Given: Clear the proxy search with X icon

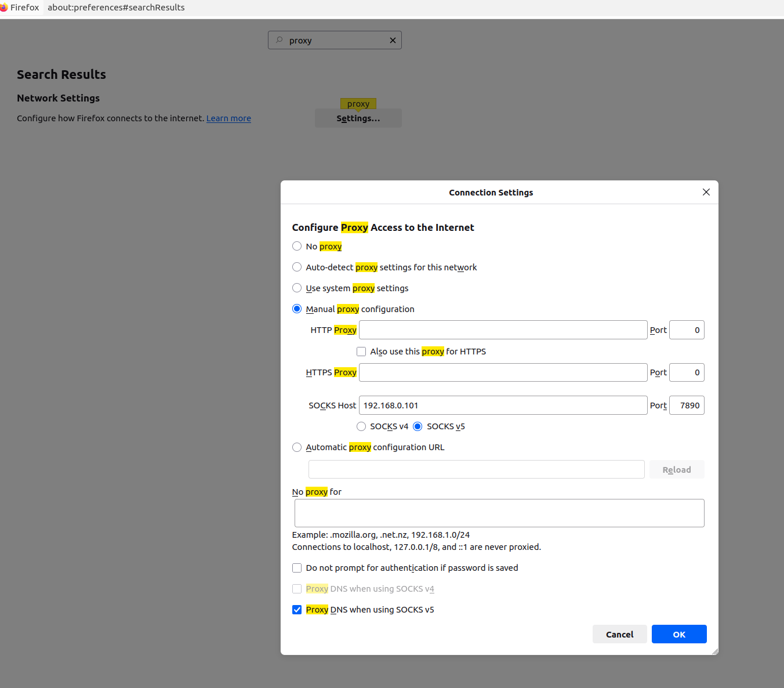Looking at the screenshot, I should [393, 40].
